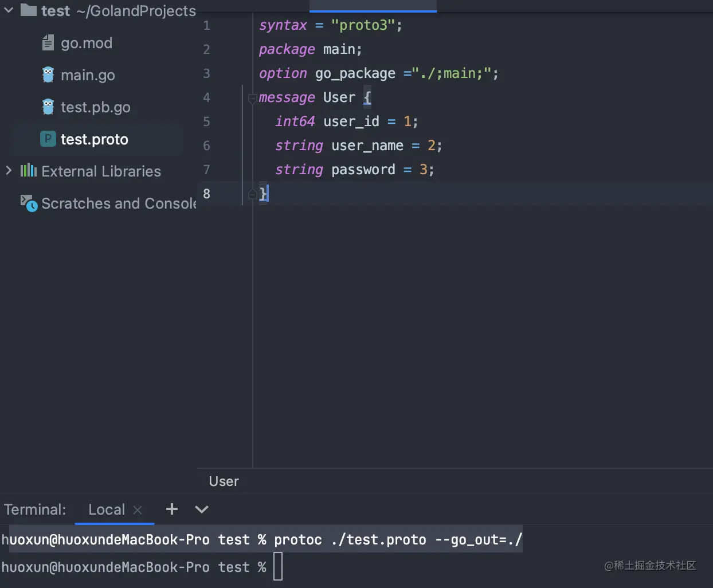Screen dimensions: 713x588
Task: Click the go.mod file icon
Action: (x=48, y=42)
